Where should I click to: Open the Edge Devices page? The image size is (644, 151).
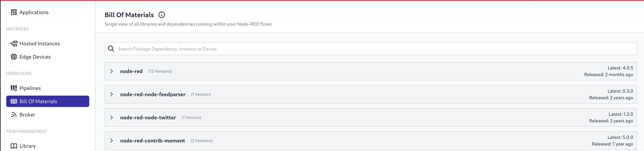[35, 57]
